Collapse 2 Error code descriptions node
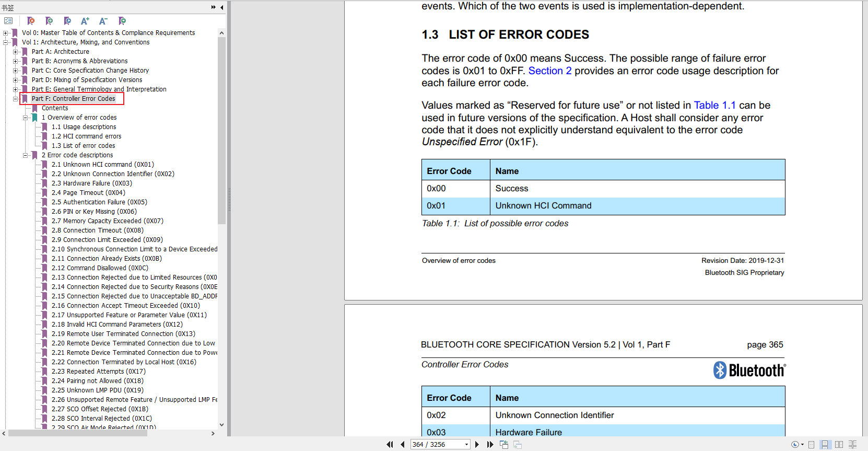 26,155
